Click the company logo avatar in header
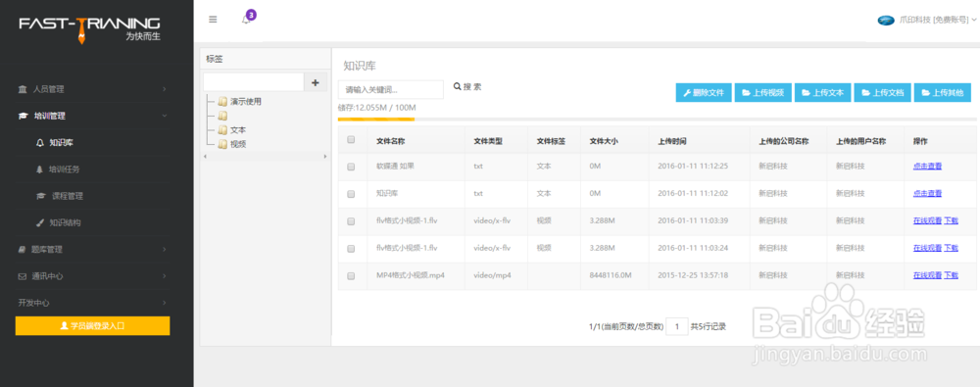The image size is (980, 387). [886, 20]
